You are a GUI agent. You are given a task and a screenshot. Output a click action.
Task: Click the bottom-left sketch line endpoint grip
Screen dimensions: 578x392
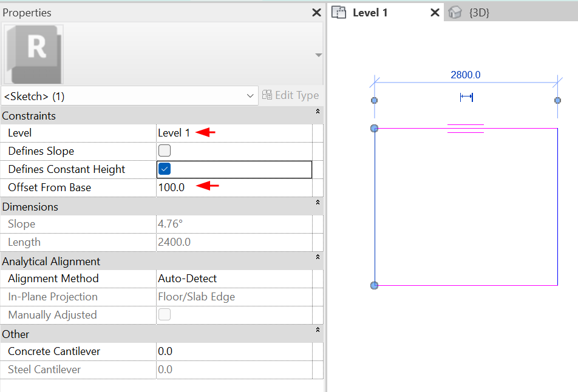[374, 285]
